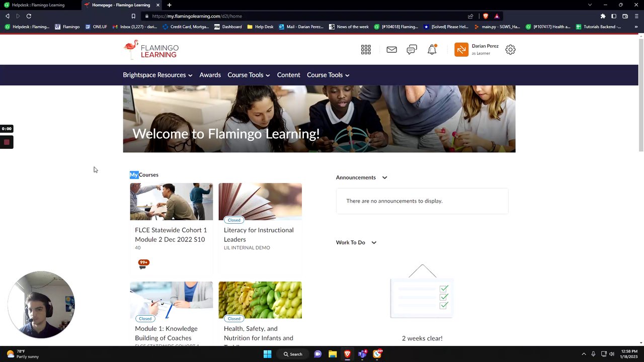Click the FLCE Statewide Cohort course thumbnail
Screen dimensions: 644x362
(171, 202)
